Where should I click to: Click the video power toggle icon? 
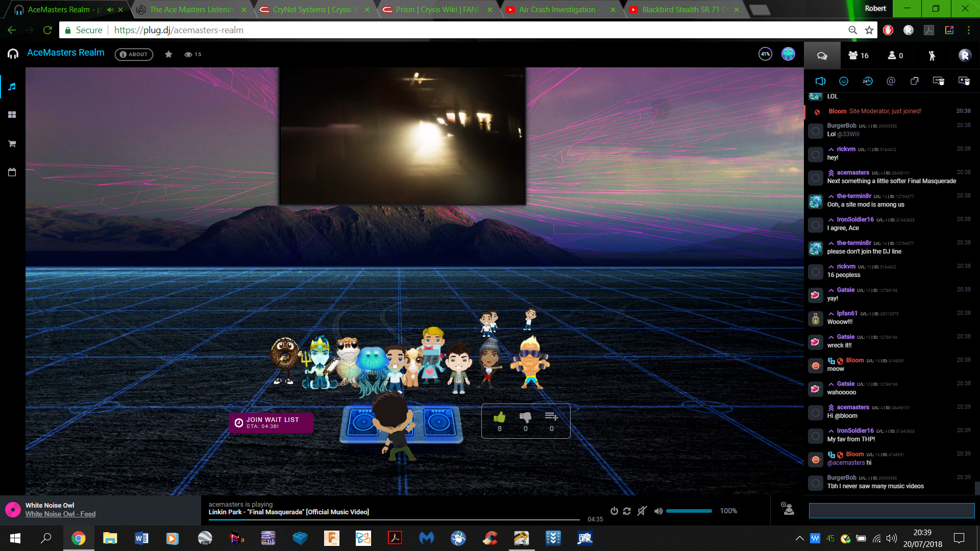pos(614,511)
